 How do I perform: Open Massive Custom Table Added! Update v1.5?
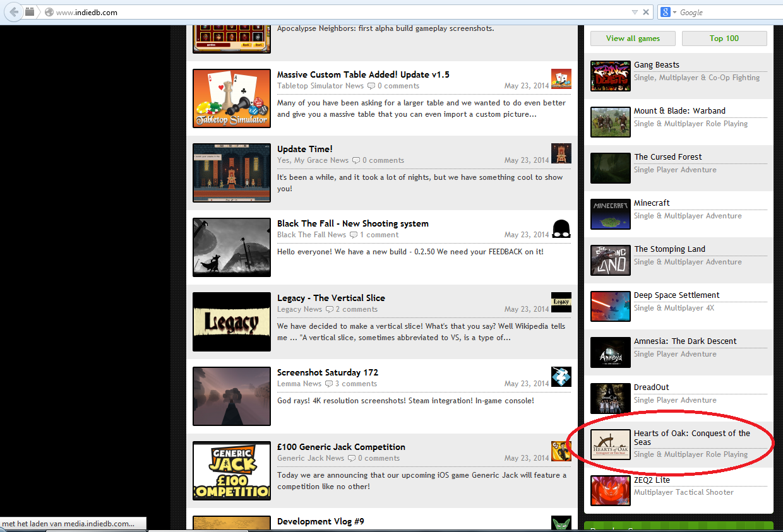(x=363, y=74)
